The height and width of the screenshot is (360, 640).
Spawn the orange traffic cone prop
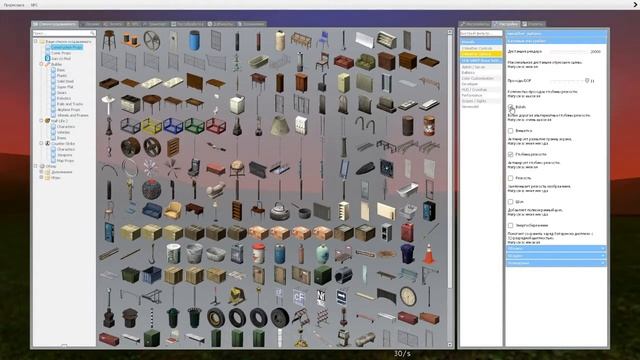pos(428,254)
